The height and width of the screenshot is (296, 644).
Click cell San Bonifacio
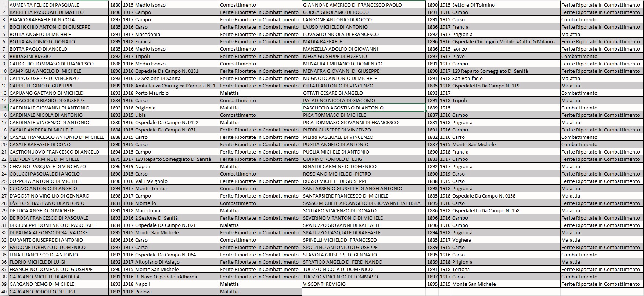pyautogui.click(x=506, y=78)
